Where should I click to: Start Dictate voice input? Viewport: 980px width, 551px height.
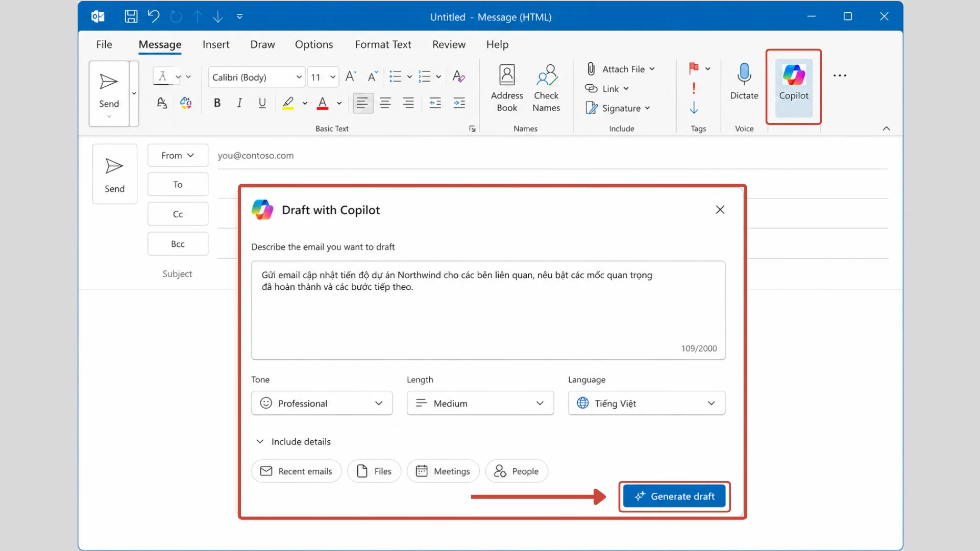tap(744, 82)
